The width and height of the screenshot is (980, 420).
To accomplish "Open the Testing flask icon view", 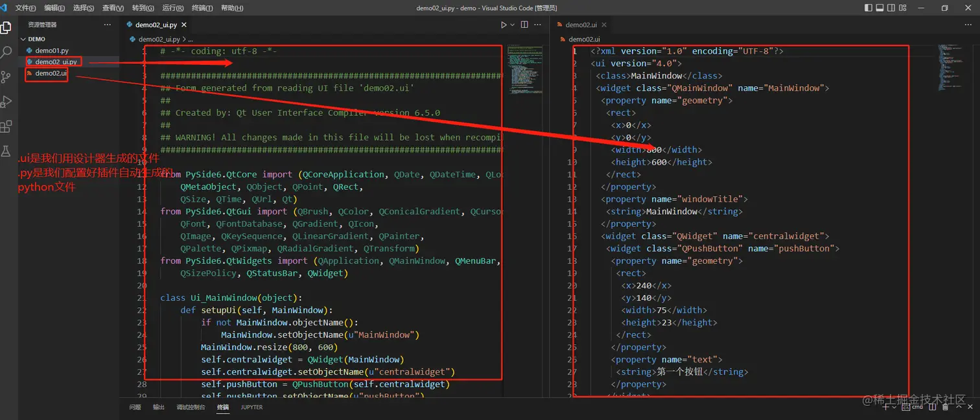I will pos(6,150).
